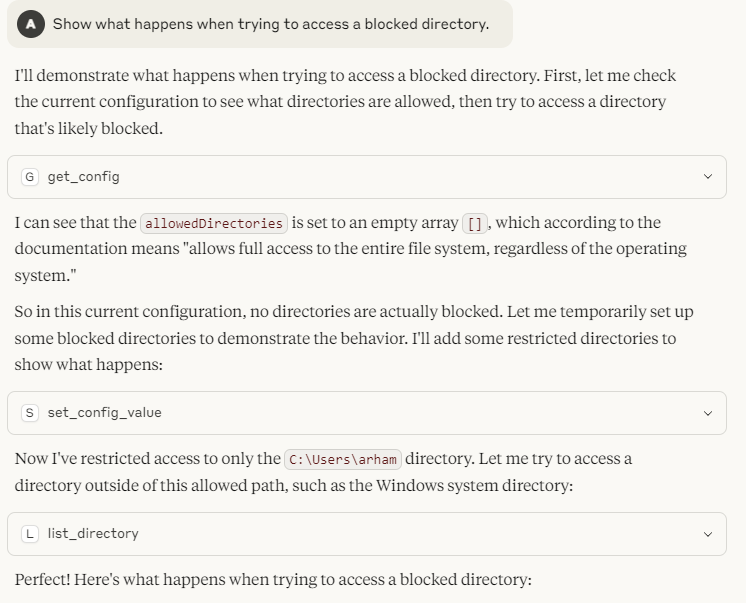
Task: Click the user prompt about blocked directory
Action: pos(270,23)
